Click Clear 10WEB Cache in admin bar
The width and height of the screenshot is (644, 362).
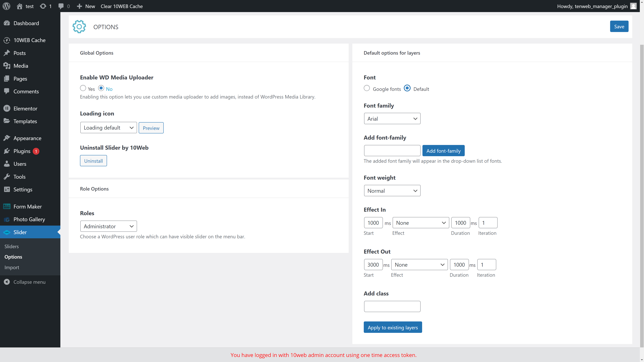[121, 6]
